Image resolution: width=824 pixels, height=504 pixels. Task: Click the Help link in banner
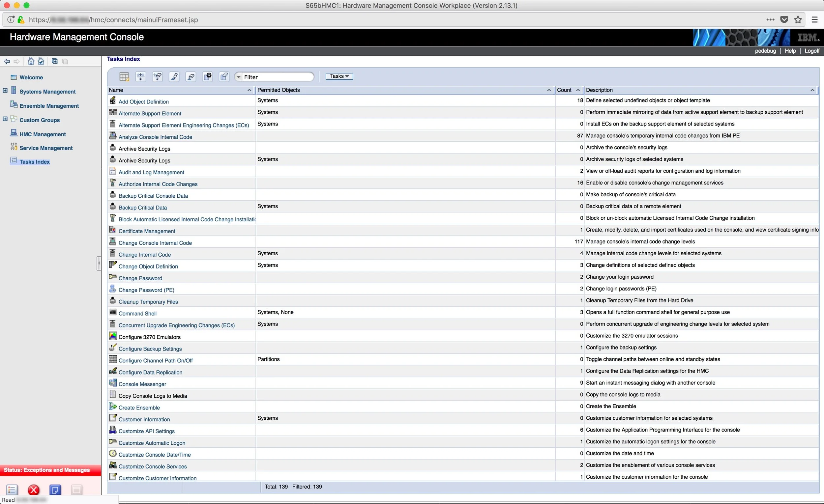[x=790, y=51]
